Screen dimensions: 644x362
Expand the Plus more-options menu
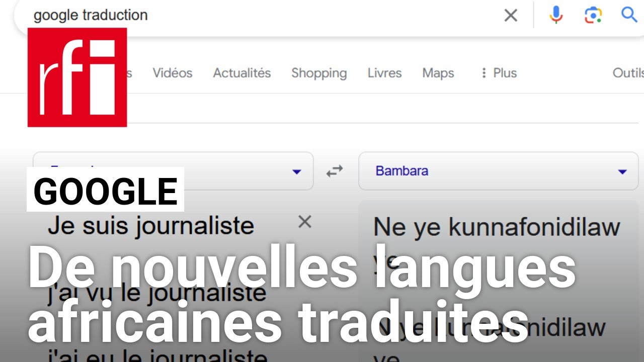(x=499, y=73)
